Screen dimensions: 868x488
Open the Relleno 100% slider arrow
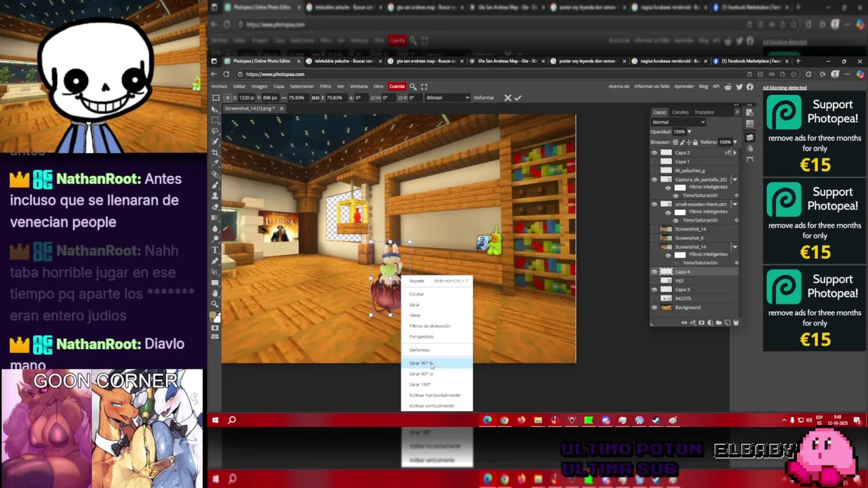click(735, 142)
